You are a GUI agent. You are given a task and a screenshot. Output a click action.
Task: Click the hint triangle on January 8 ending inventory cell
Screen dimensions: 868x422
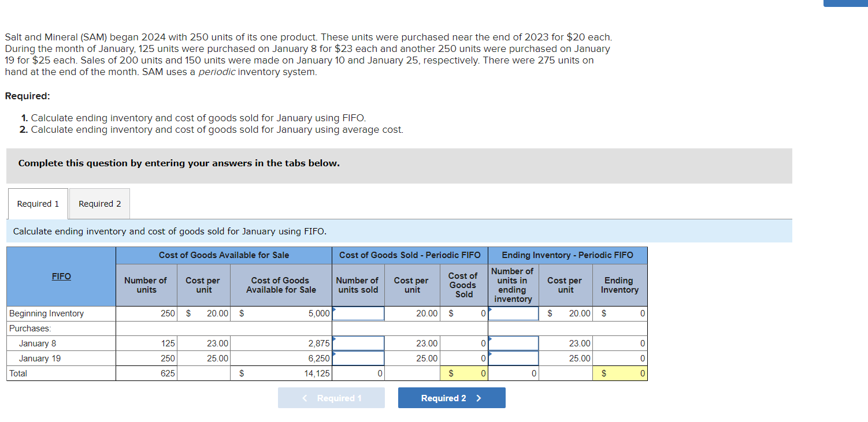click(489, 339)
